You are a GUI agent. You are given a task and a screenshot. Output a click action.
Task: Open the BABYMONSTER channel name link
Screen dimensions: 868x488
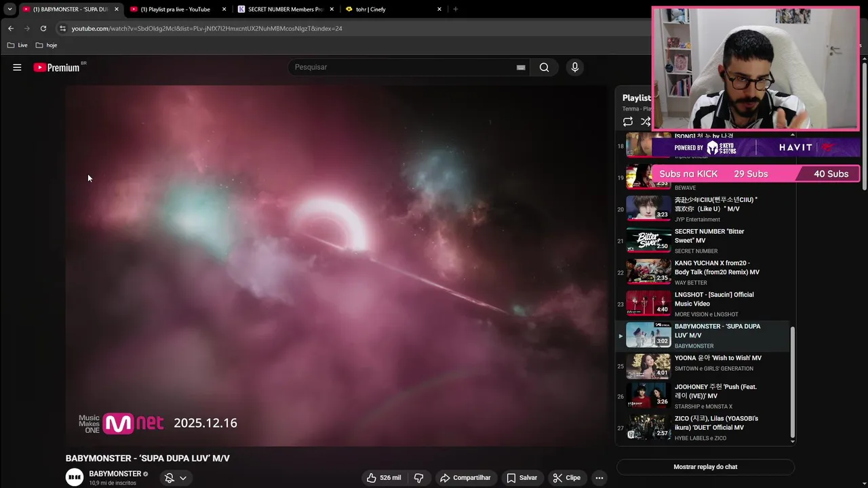point(115,474)
